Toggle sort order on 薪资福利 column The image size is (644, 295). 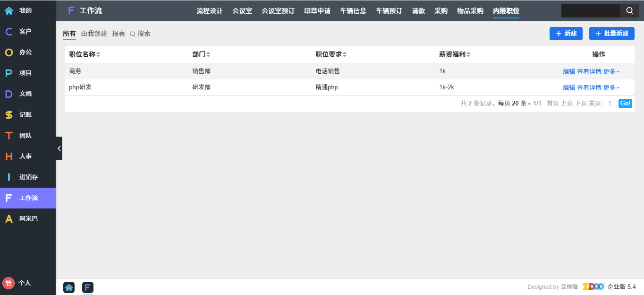tap(455, 54)
